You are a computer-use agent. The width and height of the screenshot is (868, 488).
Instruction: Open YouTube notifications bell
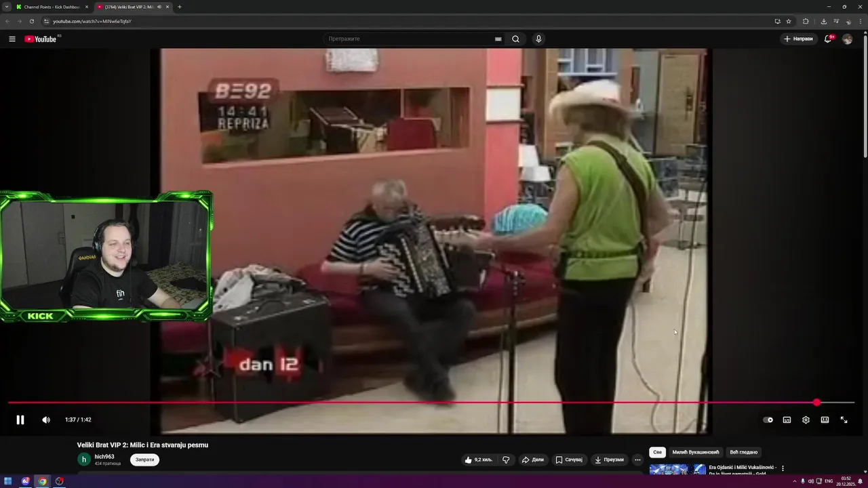point(828,39)
